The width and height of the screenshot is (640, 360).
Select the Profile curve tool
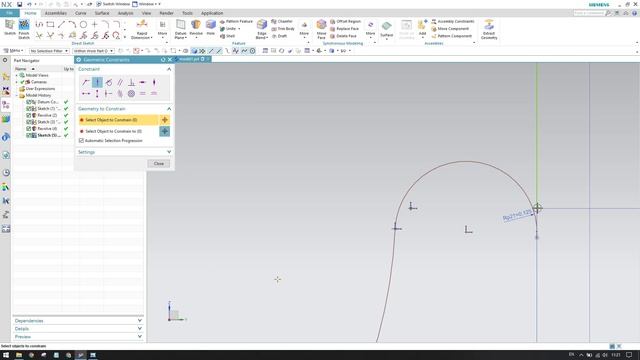[39, 24]
